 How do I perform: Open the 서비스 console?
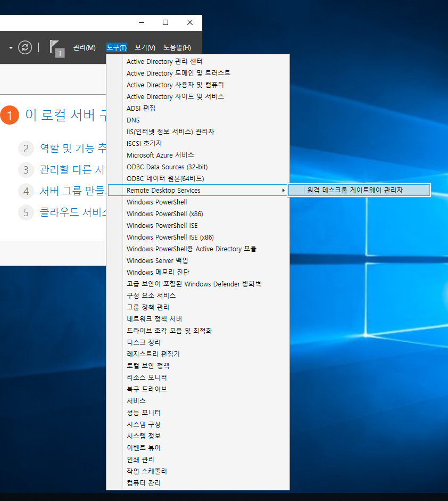click(x=198, y=401)
